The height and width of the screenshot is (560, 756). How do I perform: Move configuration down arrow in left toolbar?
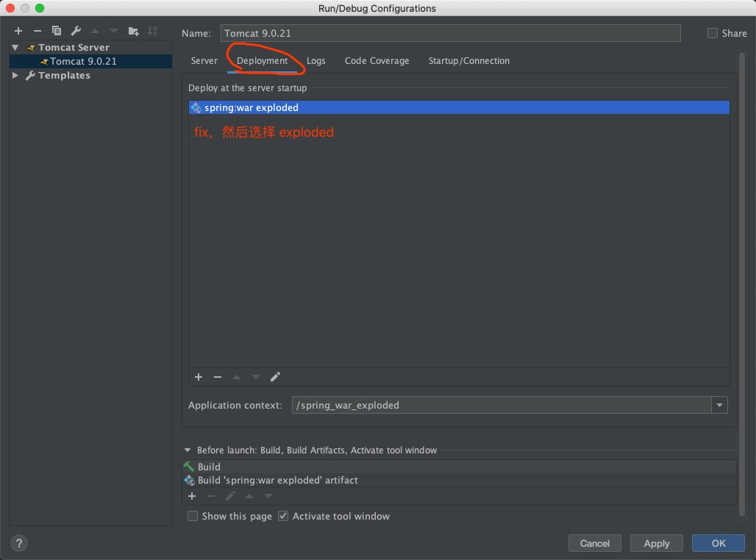114,31
